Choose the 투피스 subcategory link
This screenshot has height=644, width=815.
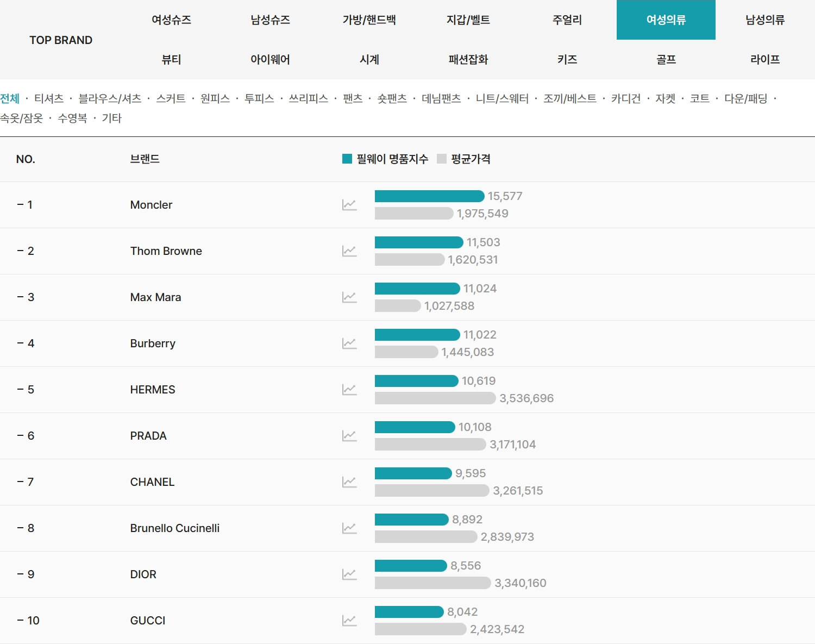(259, 98)
